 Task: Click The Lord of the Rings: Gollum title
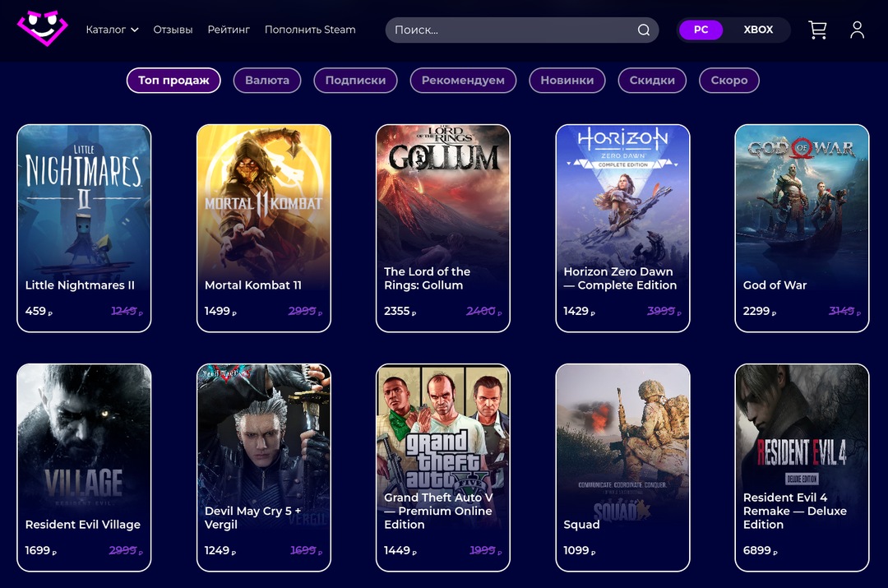coord(427,278)
